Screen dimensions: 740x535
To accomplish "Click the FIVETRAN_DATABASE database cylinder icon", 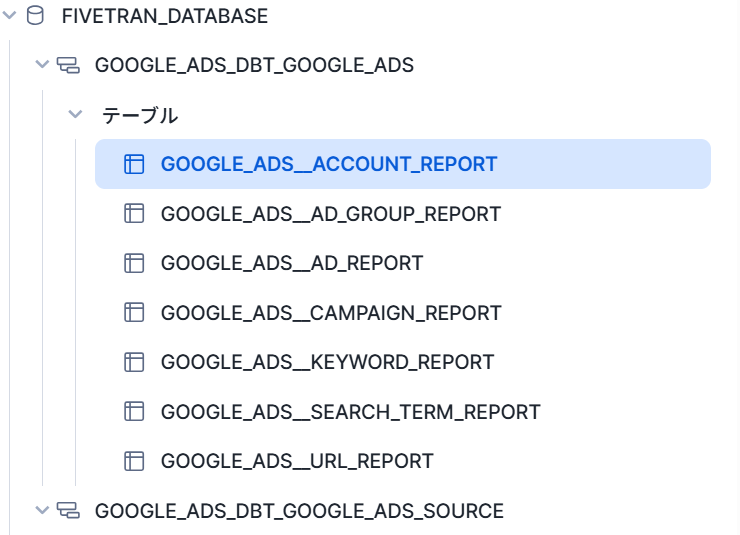I will click(35, 16).
